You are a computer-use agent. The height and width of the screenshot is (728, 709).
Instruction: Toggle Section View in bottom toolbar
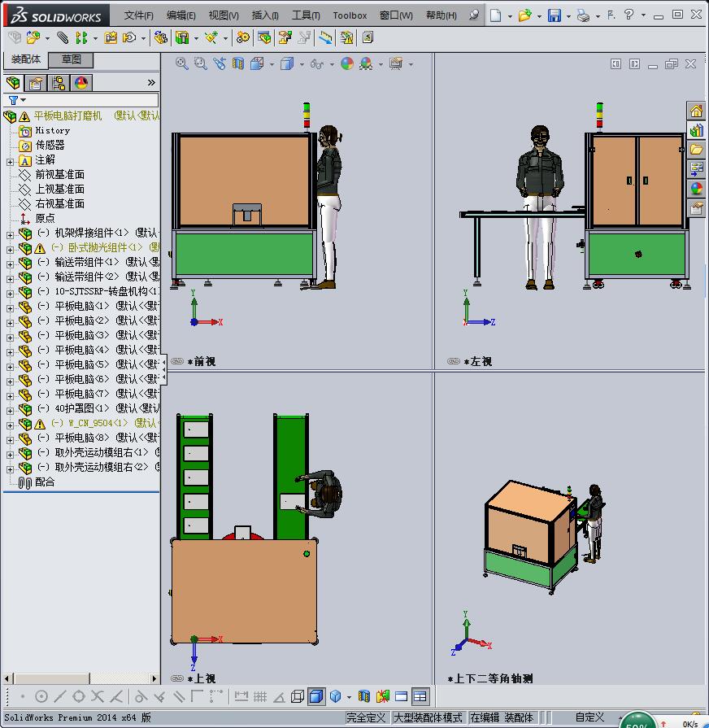[x=364, y=696]
